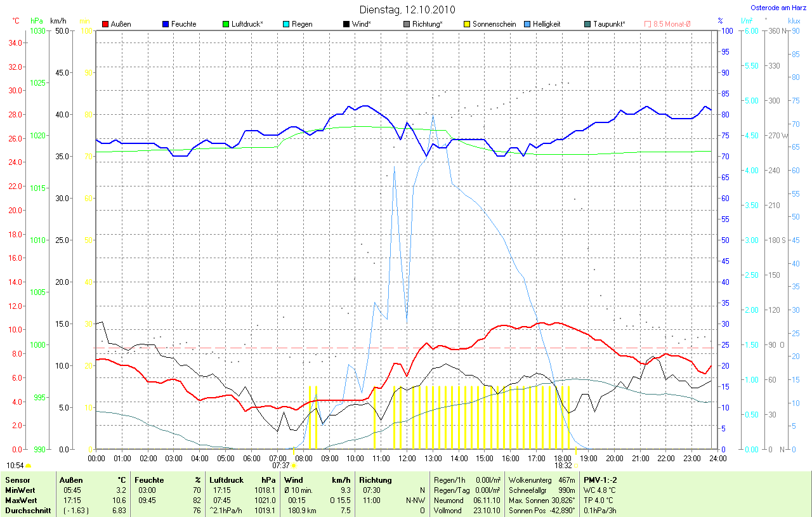Click the 12:00 label on time axis
This screenshot has width=812, height=517.
[x=406, y=458]
